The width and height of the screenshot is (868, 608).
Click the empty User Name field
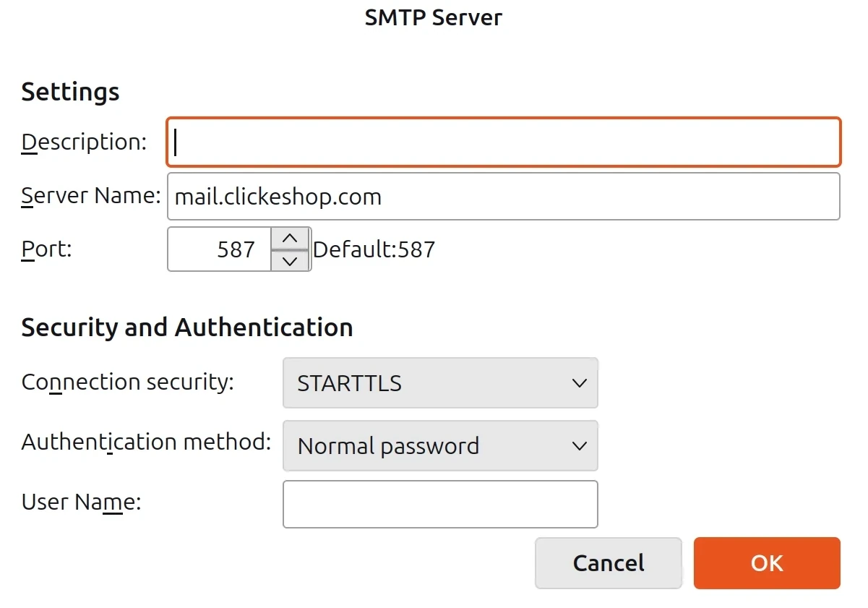tap(441, 504)
